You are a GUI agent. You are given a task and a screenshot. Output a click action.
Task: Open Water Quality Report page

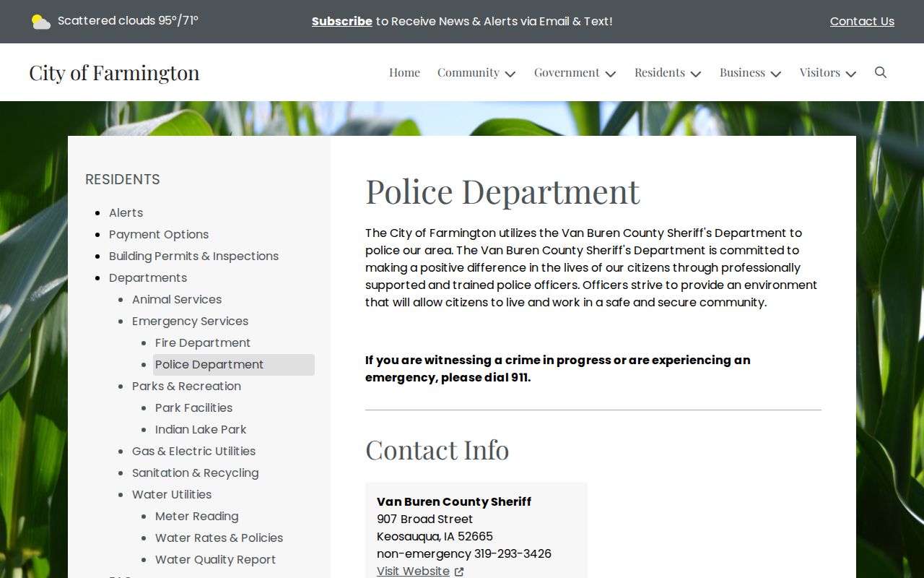click(x=215, y=559)
